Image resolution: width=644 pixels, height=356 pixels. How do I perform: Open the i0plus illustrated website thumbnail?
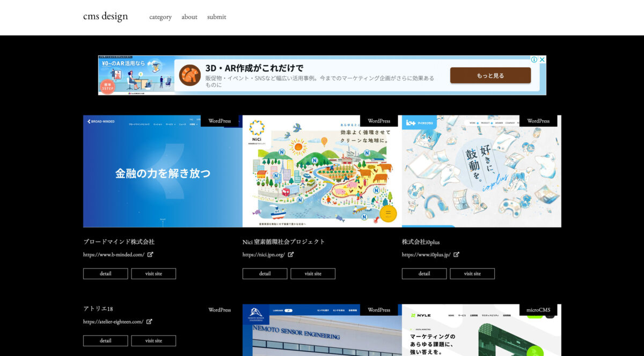481,172
